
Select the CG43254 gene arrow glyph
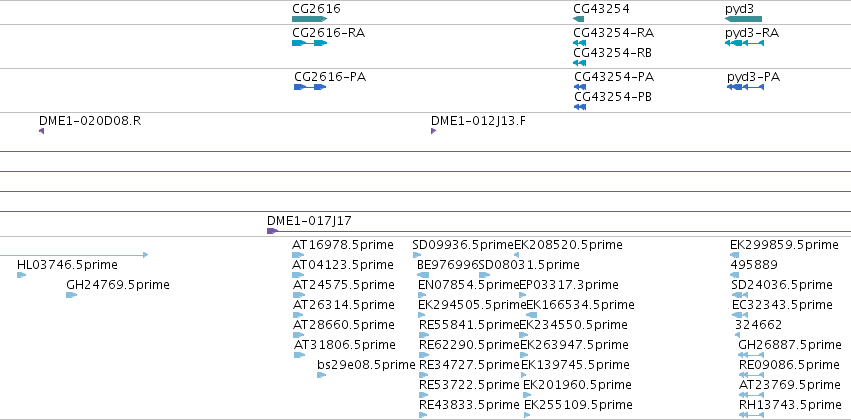(579, 19)
